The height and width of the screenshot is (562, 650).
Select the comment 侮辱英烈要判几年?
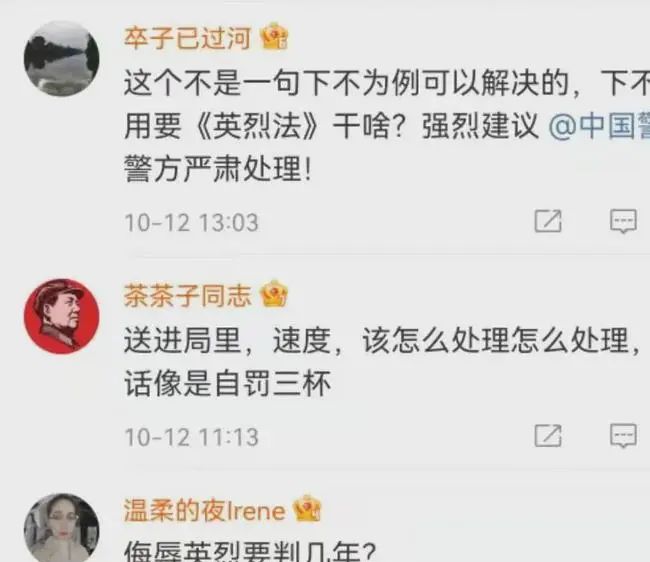250,552
